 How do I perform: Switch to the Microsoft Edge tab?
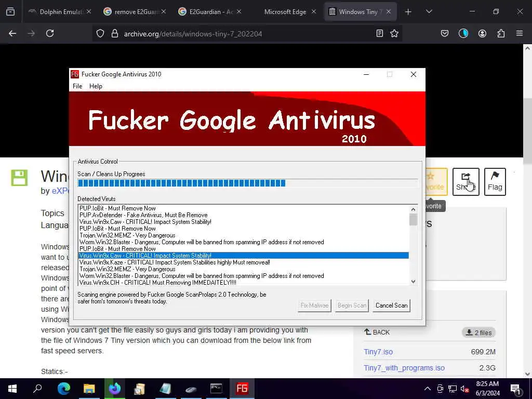tap(285, 12)
